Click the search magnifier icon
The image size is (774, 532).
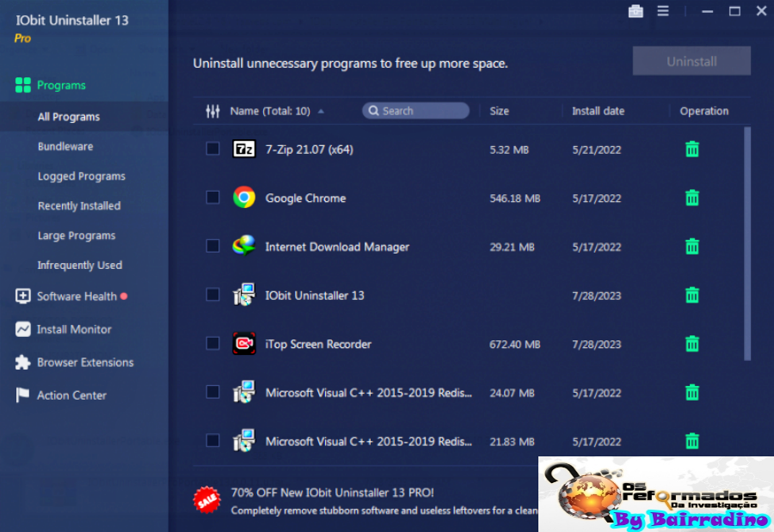coord(374,111)
